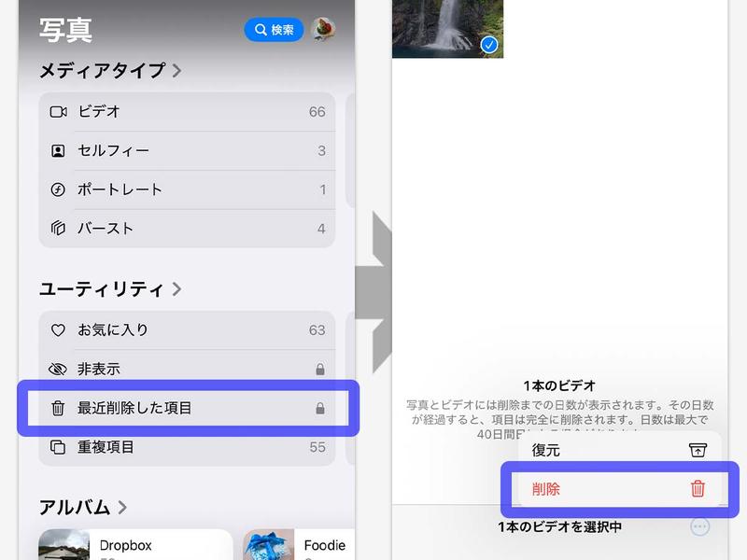Image resolution: width=747 pixels, height=560 pixels.
Task: Open 最近削除した項目 recently deleted
Action: [x=189, y=408]
